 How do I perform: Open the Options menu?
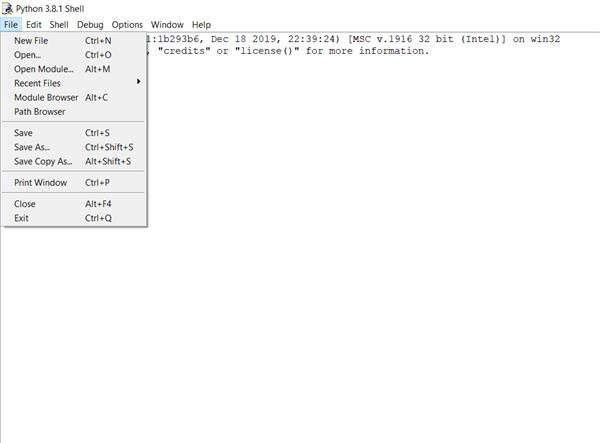coord(127,25)
